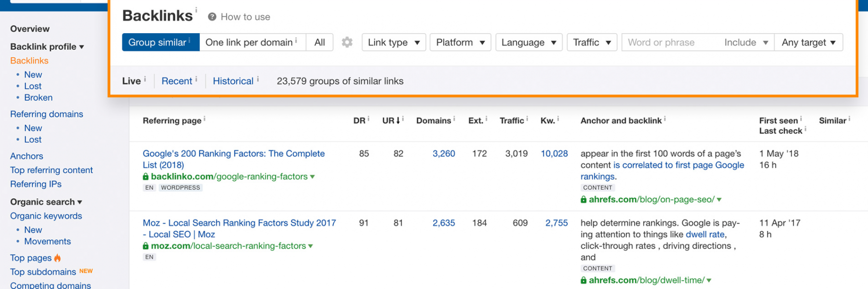Click the 2,755 keywords count
Screen dimensions: 868x289
(556, 223)
